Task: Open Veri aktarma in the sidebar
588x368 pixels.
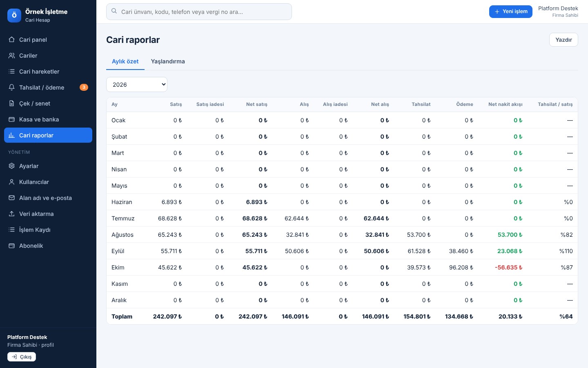Action: click(x=48, y=214)
